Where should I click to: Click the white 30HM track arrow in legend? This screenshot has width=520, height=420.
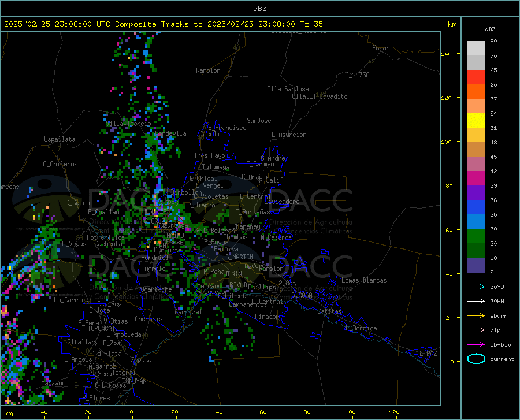tap(476, 302)
